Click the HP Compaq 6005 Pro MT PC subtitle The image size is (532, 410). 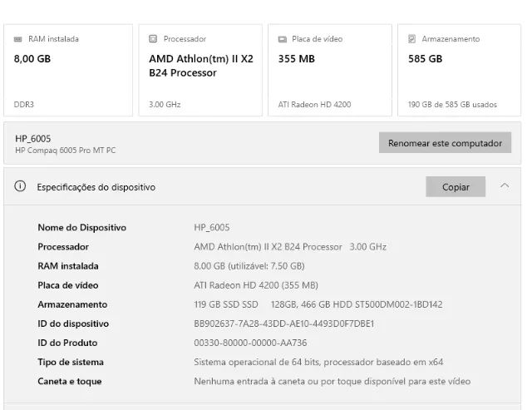tap(65, 151)
